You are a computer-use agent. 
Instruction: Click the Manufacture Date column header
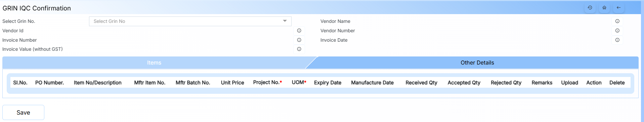372,83
